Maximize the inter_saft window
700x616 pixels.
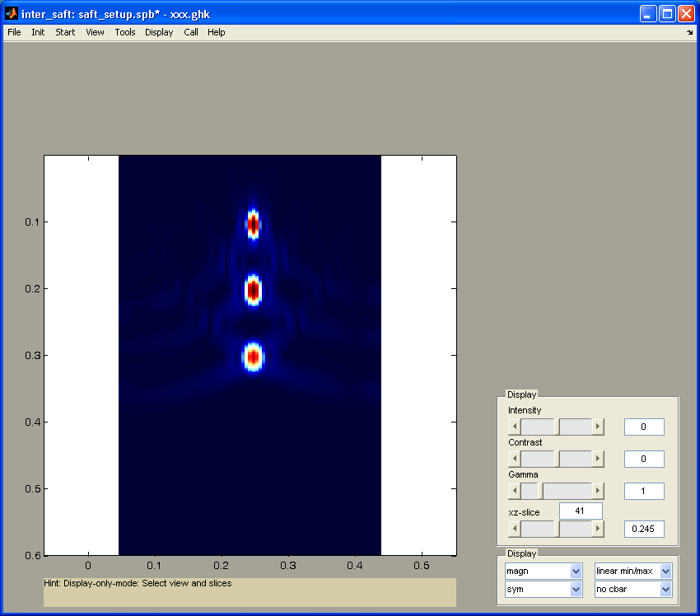(x=667, y=14)
